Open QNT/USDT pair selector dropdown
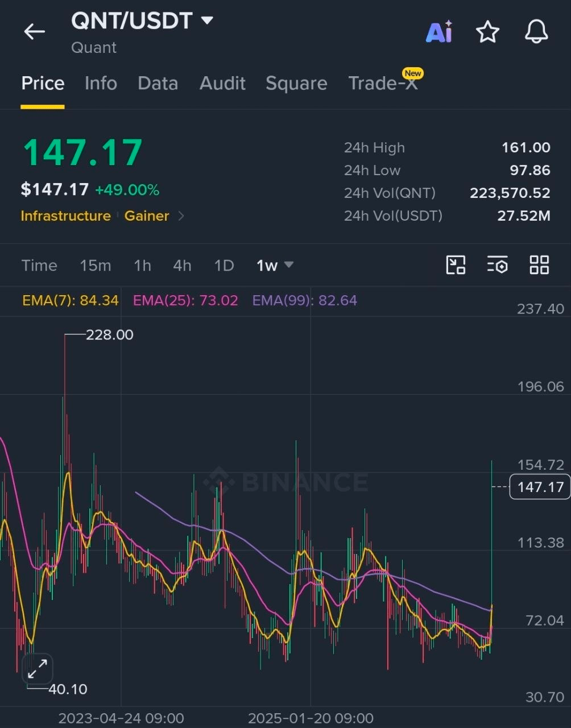The image size is (571, 728). (142, 21)
